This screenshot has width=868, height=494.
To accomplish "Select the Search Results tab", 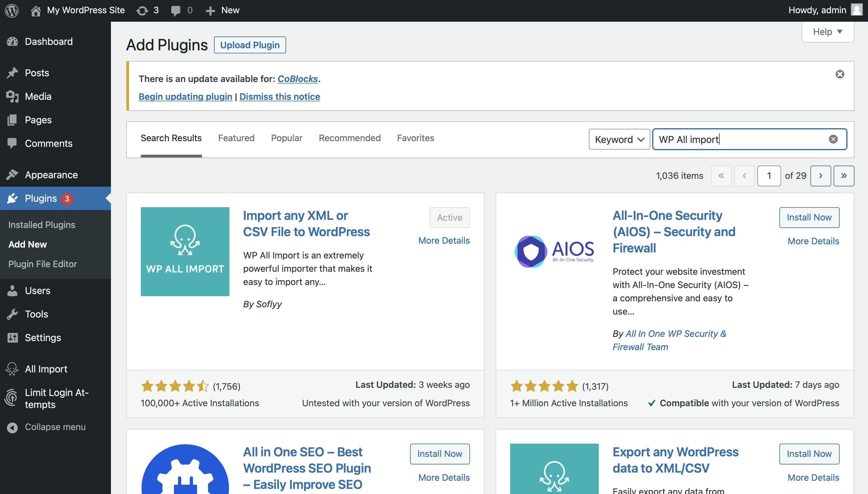I will [x=171, y=138].
